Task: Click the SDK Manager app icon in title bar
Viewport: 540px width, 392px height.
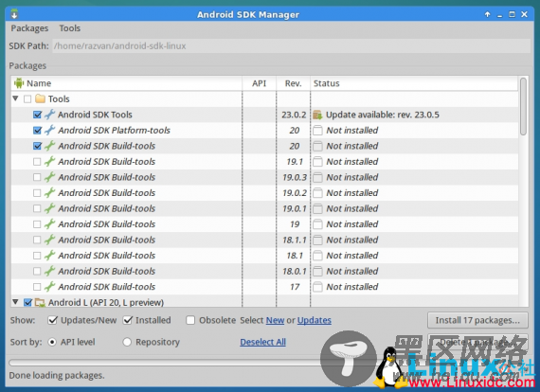Action: (14, 14)
